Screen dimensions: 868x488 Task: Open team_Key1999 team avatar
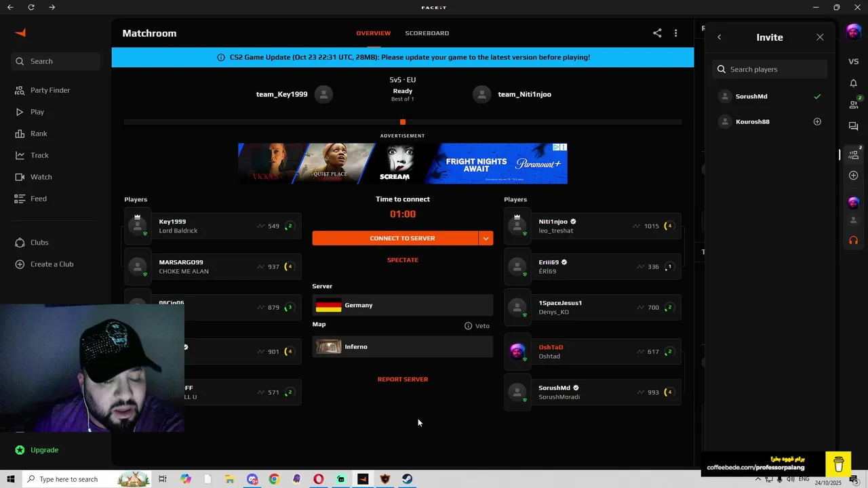tap(323, 94)
